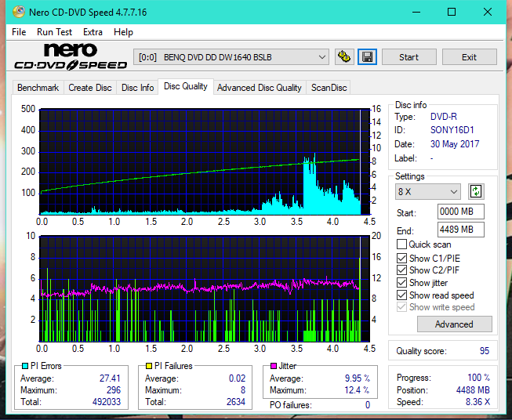Click the Nero CD-DVD Speed title icon
512x420 pixels.
click(x=19, y=12)
